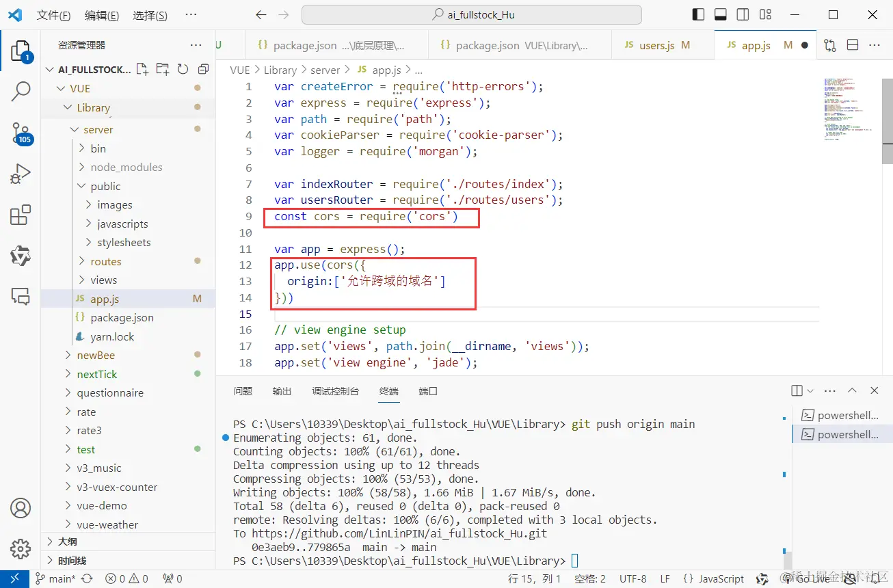This screenshot has height=588, width=893.
Task: Open the 文件(F) menu
Action: tap(53, 15)
